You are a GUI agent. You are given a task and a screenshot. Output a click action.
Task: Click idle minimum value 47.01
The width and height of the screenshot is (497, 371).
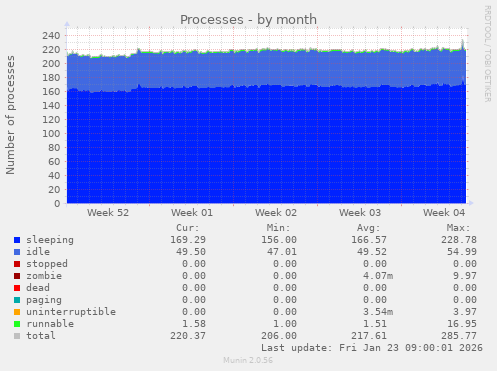click(282, 252)
